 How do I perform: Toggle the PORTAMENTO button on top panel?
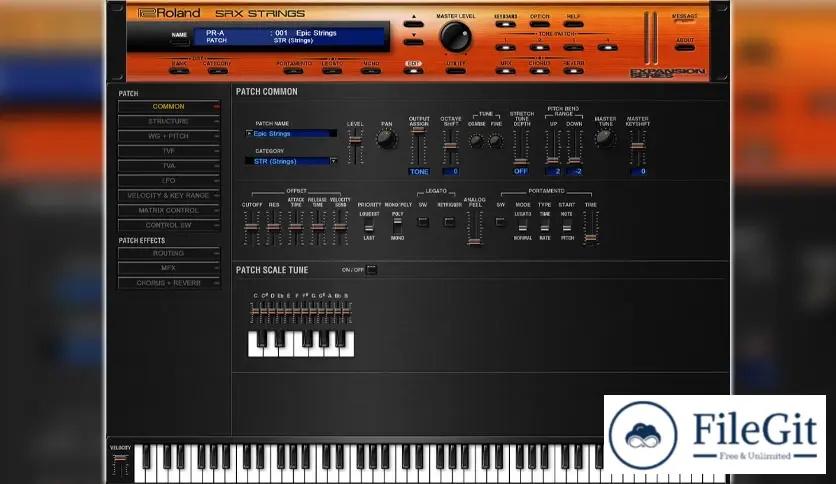294,71
